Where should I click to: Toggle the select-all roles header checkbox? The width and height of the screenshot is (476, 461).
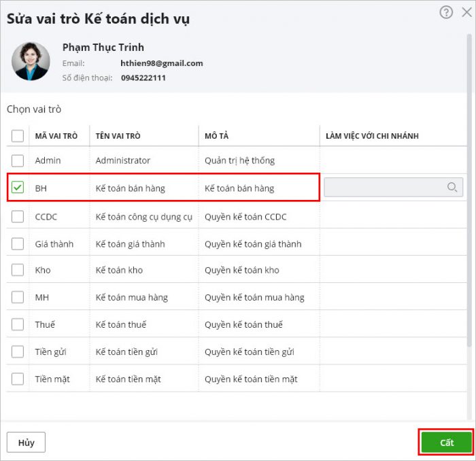[18, 136]
